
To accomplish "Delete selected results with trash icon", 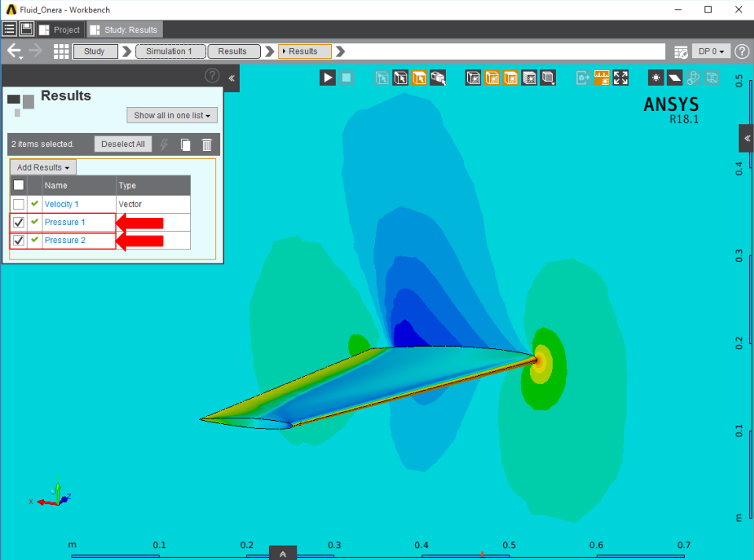I will pos(207,145).
